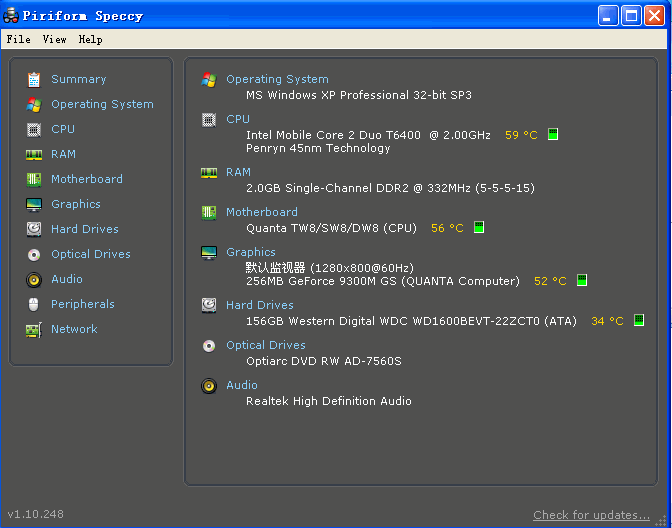Click the green temperature indicator beside 59 °C
This screenshot has height=528, width=672.
click(553, 134)
